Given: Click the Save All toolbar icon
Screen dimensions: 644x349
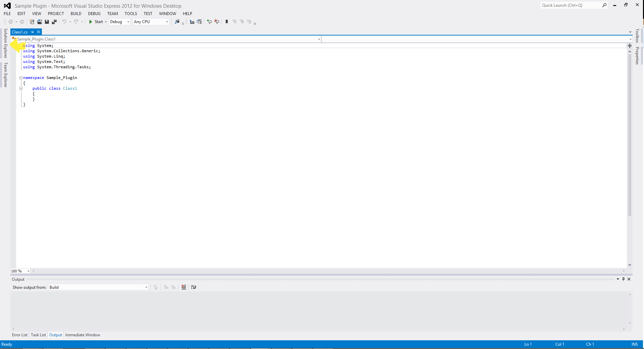Looking at the screenshot, I should 54,22.
